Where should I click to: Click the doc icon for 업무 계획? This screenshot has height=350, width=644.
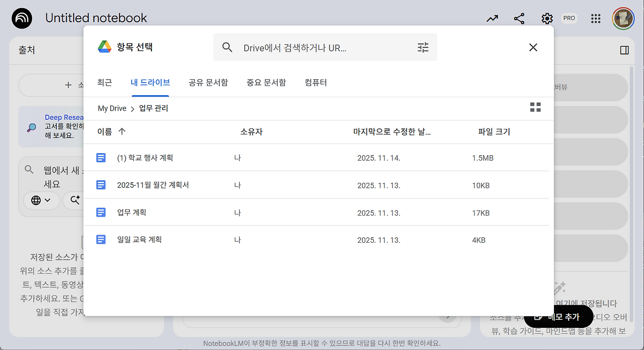[101, 212]
